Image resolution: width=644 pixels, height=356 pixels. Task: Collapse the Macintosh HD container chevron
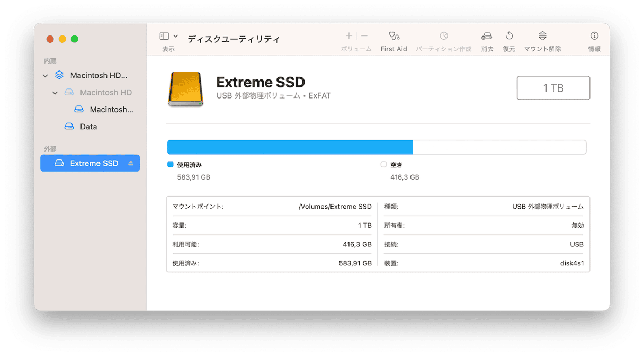tap(46, 76)
